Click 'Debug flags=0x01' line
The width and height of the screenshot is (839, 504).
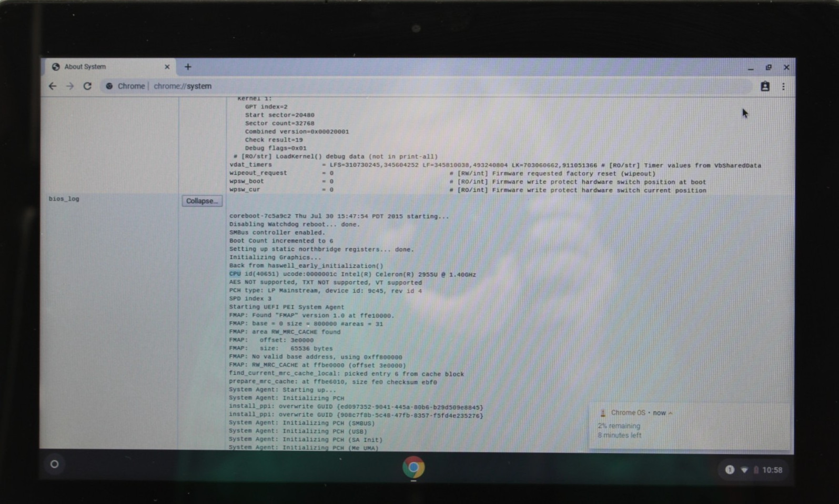point(276,148)
